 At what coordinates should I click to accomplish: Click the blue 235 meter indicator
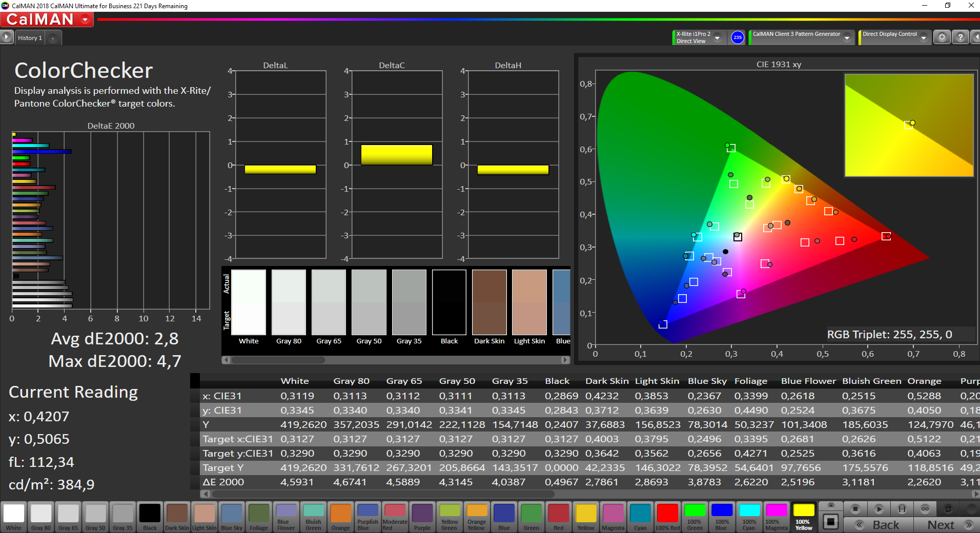coord(737,37)
